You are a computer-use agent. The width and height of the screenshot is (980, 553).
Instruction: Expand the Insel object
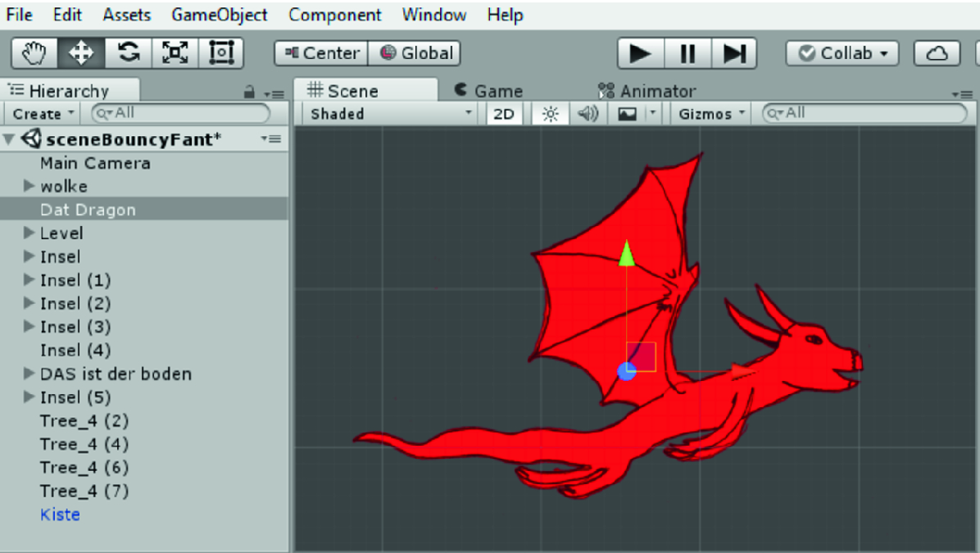point(29,256)
